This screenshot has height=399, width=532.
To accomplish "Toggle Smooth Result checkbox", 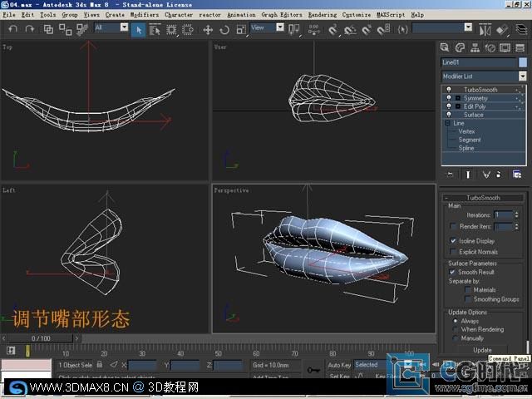I will 452,272.
